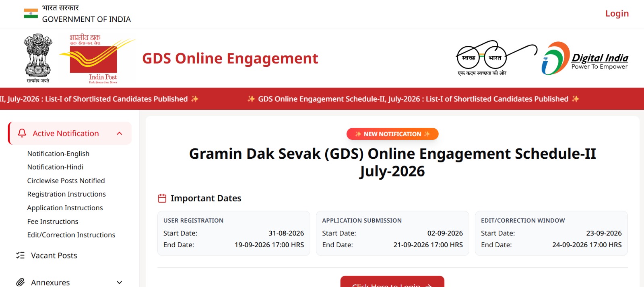
Task: Click registration start date 31-08-2026
Action: (x=286, y=233)
